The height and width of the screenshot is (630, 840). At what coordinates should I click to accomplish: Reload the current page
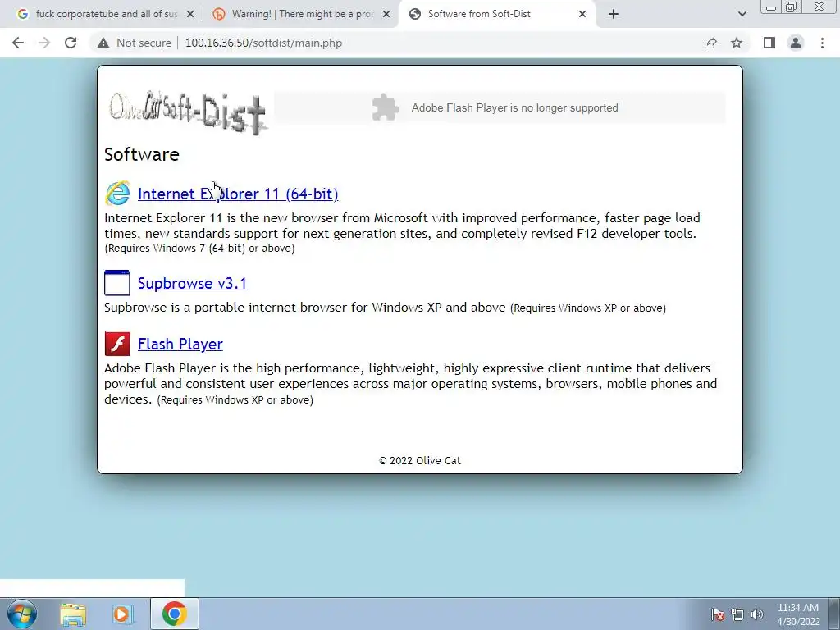(x=71, y=43)
